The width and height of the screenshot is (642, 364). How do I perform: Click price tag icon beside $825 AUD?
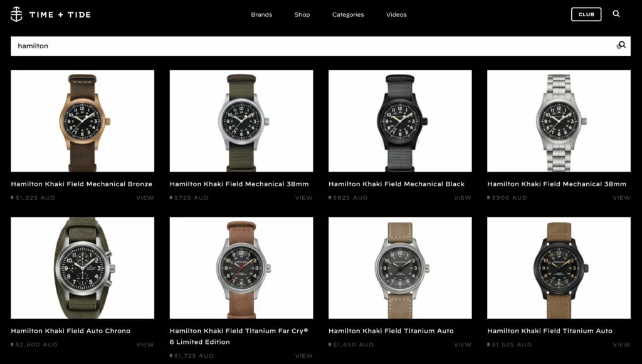330,197
